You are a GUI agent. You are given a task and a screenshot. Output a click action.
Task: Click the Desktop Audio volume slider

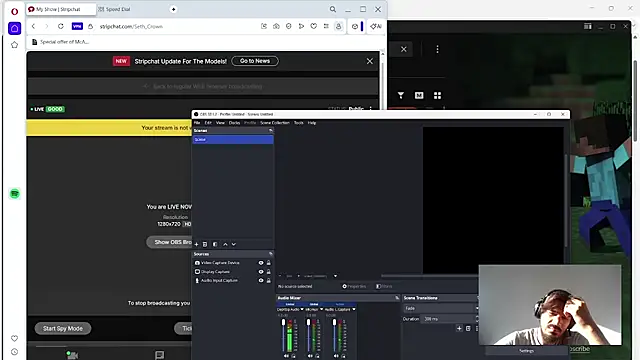coord(284,335)
